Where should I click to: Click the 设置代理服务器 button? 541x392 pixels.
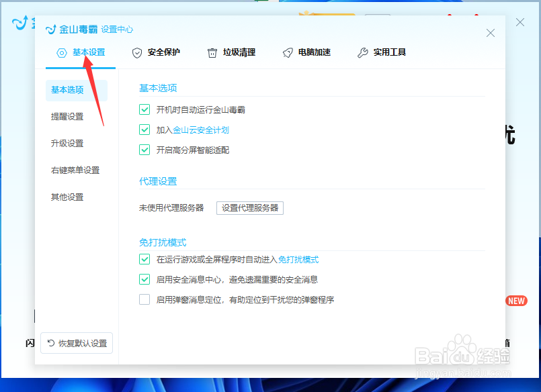tap(250, 208)
